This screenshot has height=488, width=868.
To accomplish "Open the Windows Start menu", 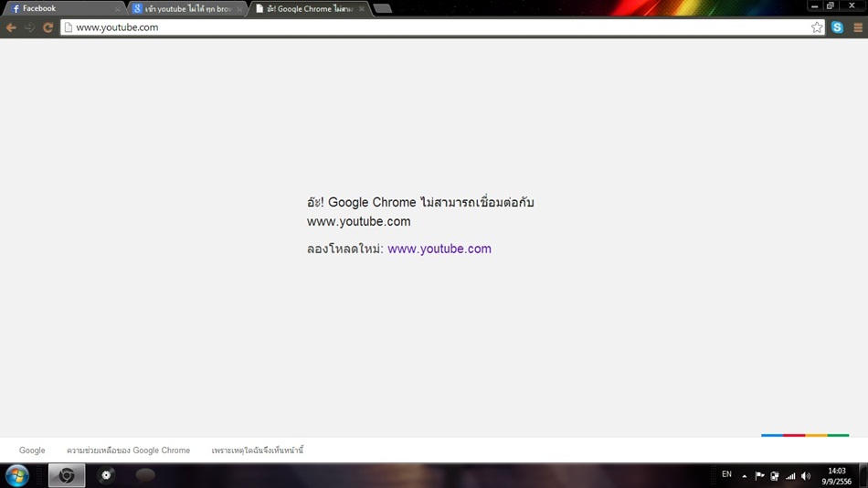I will tap(17, 476).
